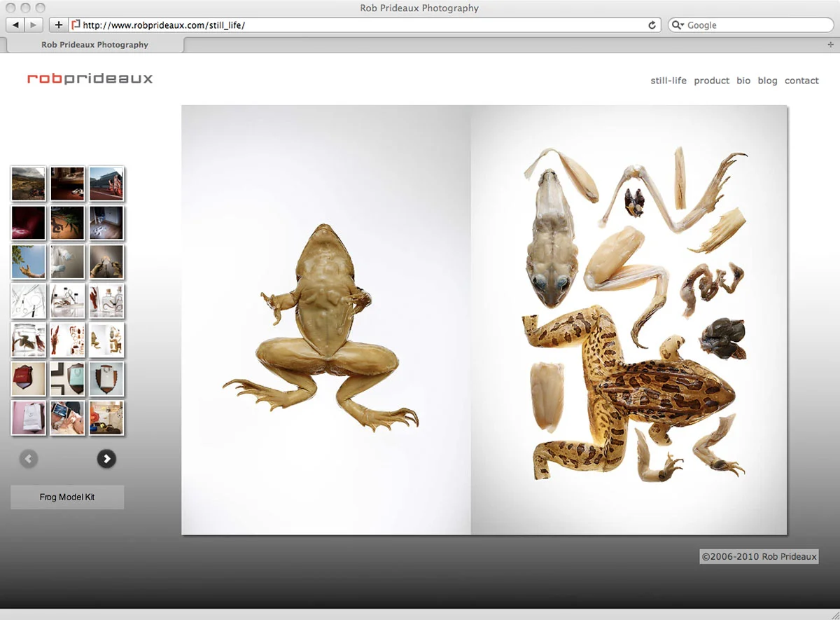The height and width of the screenshot is (620, 840).
Task: Open the orange kitchen scene thumbnail
Action: 106,418
